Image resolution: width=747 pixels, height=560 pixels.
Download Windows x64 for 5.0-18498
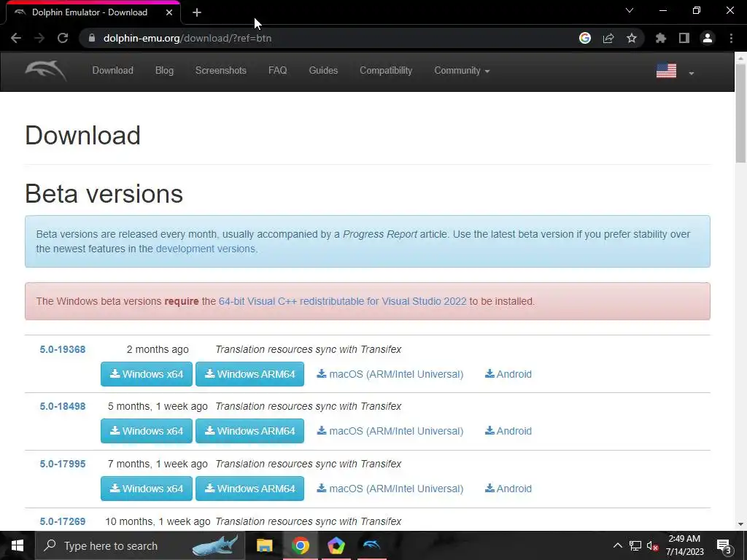[146, 431]
